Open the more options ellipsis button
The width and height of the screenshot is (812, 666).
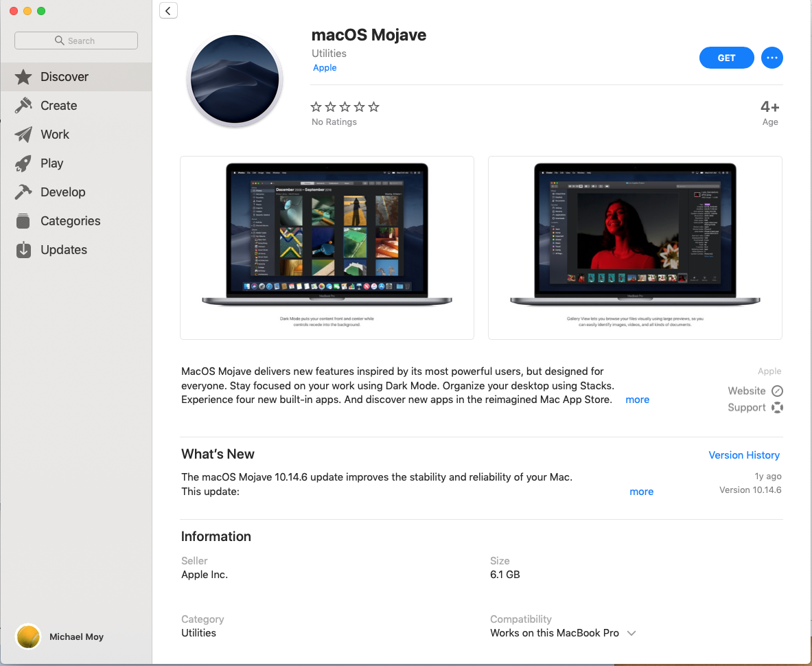[x=772, y=58]
